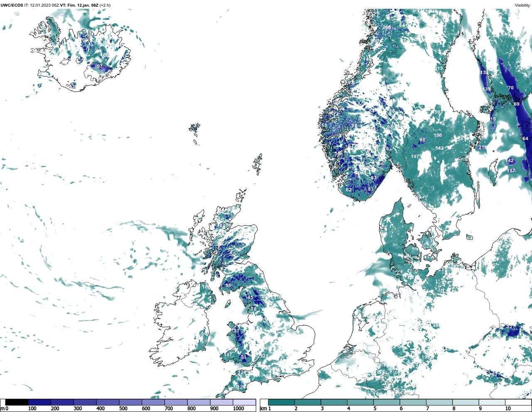Screen dimensions: 532x412
Task: Click the '96' value in southeast Norway
Action: 381,164
